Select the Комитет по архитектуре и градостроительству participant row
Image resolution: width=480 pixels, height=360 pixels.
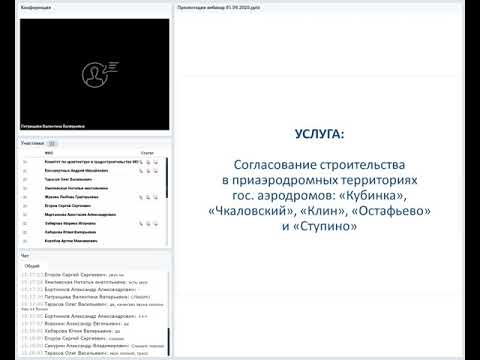[92, 162]
